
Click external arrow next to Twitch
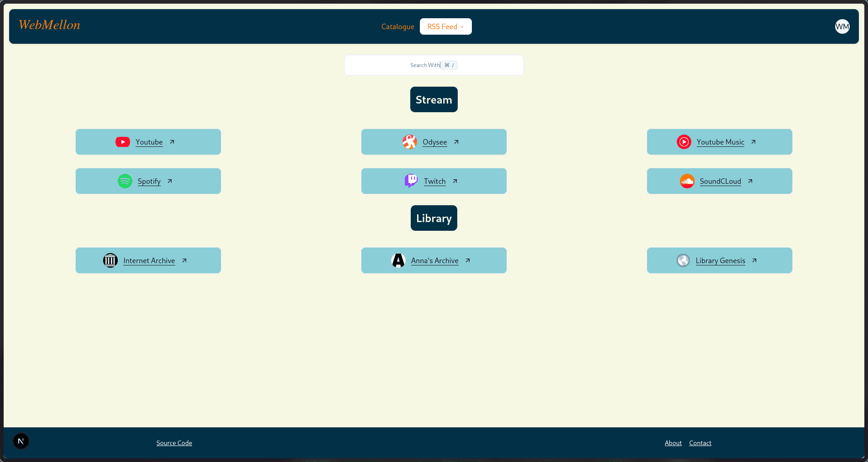(455, 181)
